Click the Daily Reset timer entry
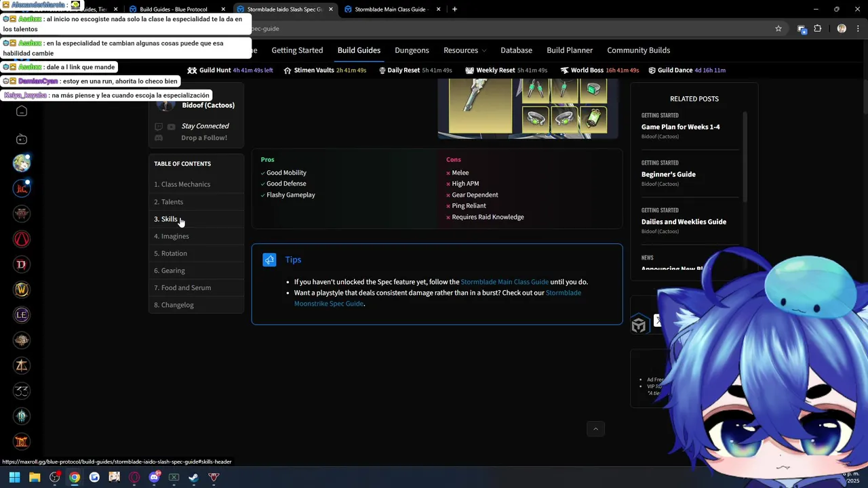Viewport: 868px width, 488px height. (415, 70)
